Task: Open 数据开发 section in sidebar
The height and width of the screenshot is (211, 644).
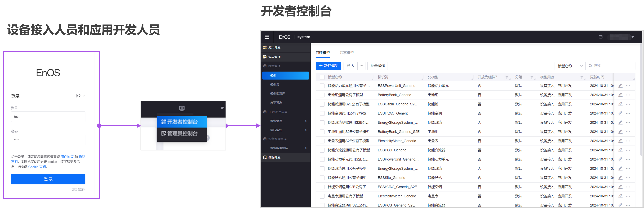Action: [285, 157]
